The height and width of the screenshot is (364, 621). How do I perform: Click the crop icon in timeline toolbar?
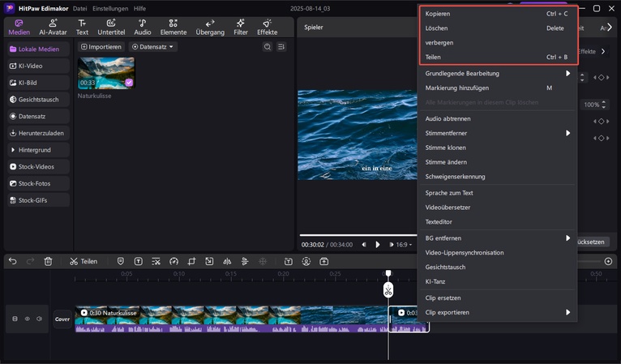click(x=191, y=261)
